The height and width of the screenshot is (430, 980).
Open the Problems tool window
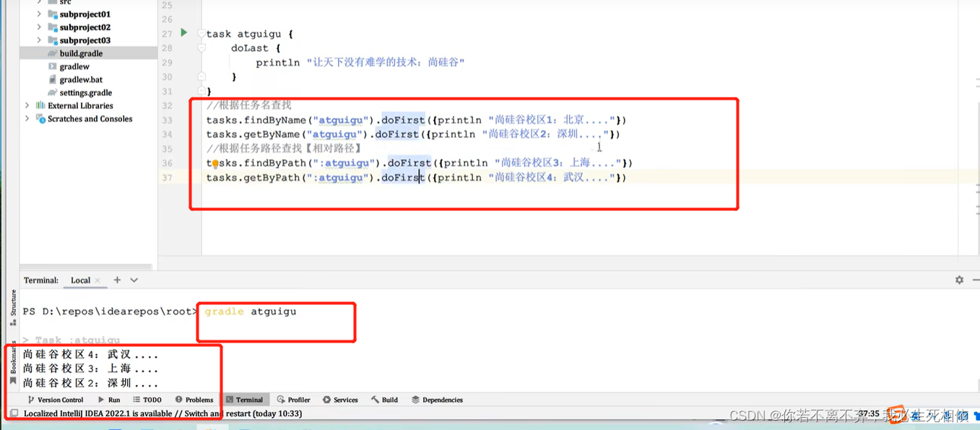point(194,400)
